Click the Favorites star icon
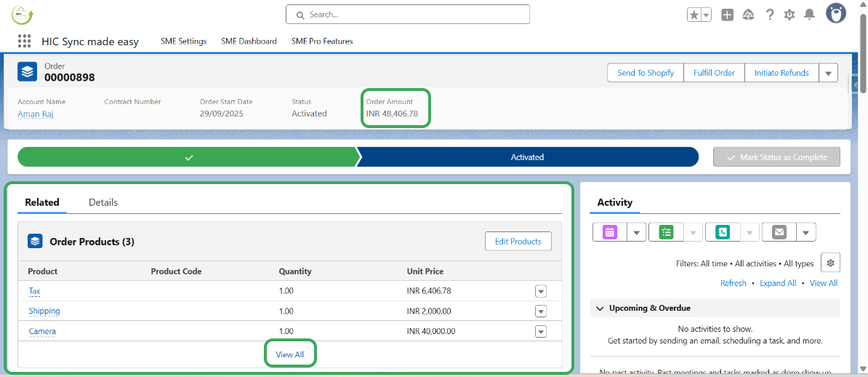 click(x=694, y=15)
